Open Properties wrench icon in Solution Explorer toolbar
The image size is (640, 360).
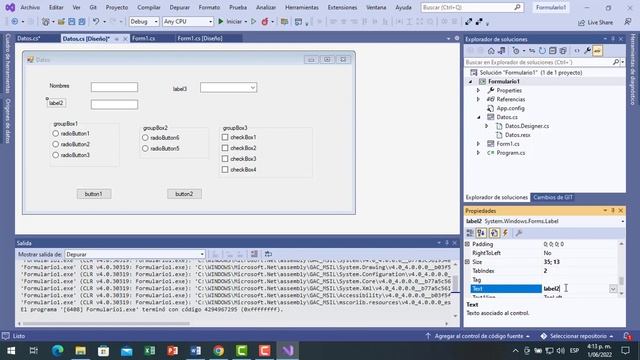587,51
